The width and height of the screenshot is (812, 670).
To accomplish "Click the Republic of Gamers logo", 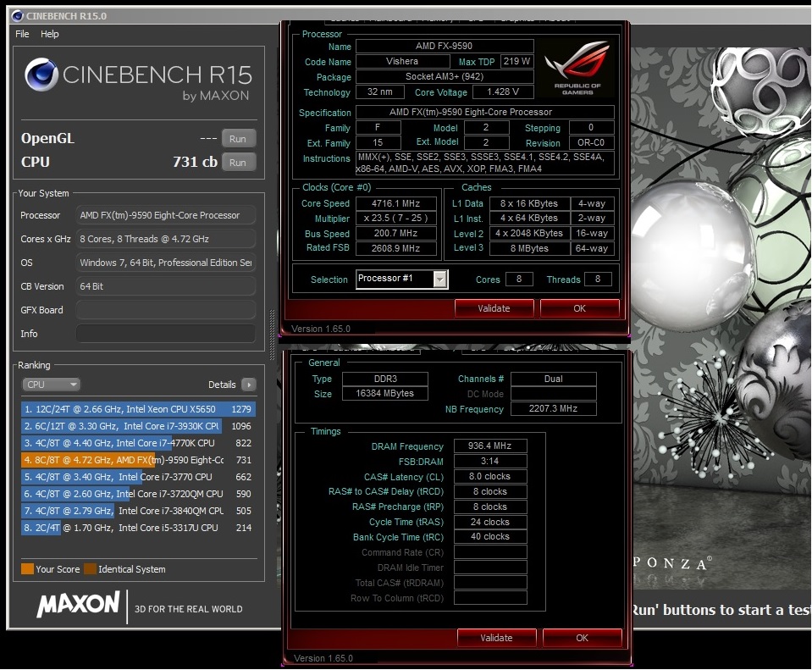I will click(x=577, y=68).
